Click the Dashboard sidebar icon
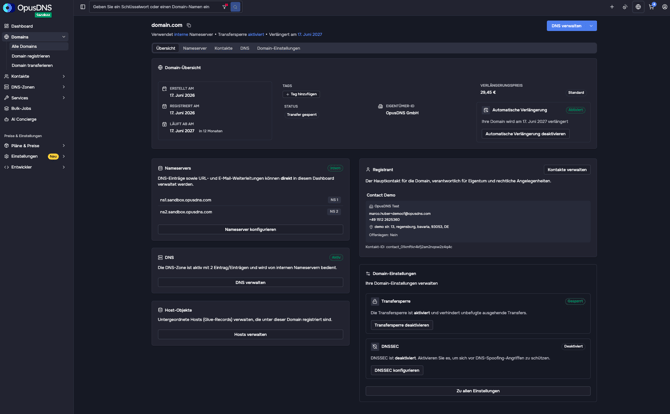670x414 pixels. point(6,26)
